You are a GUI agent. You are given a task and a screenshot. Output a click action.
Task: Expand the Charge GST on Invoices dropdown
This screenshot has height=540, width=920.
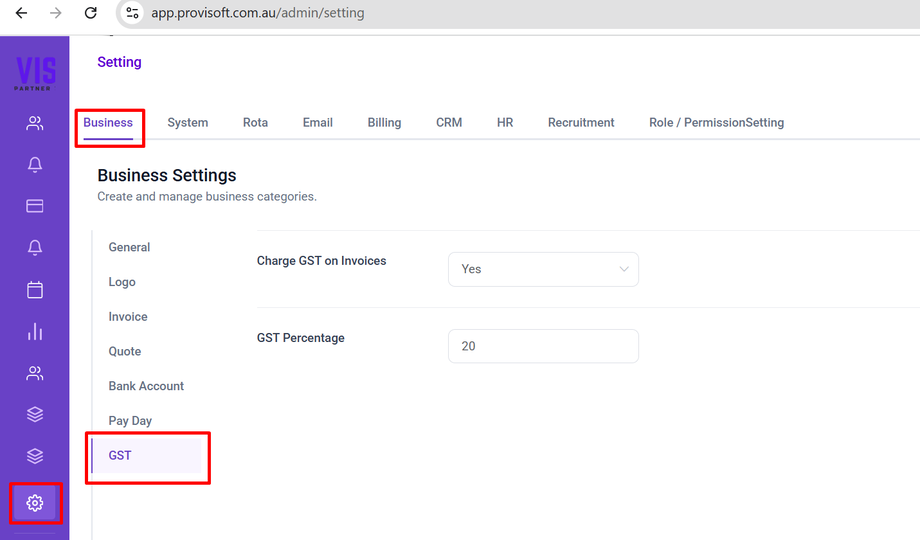click(543, 269)
